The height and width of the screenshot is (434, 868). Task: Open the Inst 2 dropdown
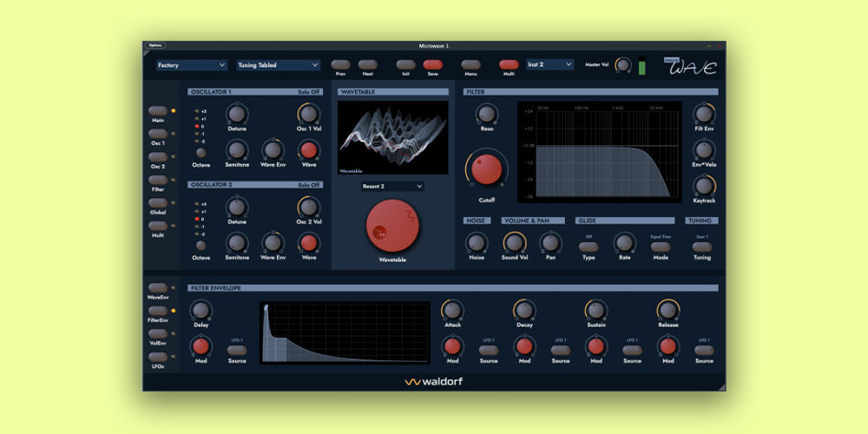[549, 65]
